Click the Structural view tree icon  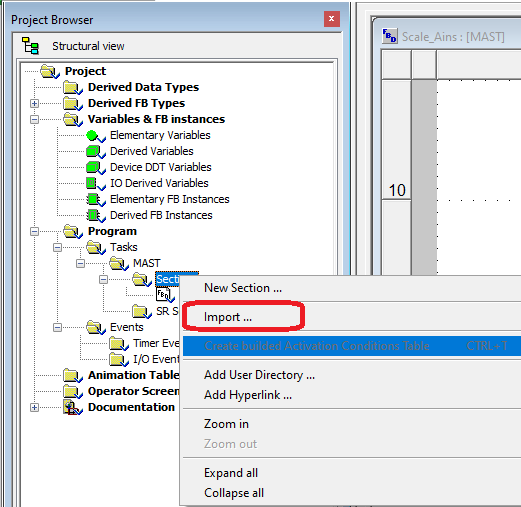pos(30,46)
